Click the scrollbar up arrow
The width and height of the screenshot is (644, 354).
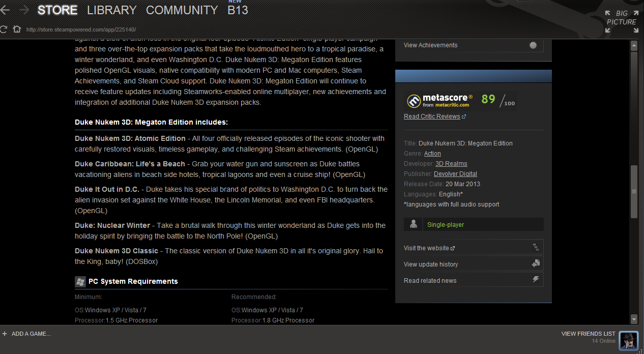point(634,46)
